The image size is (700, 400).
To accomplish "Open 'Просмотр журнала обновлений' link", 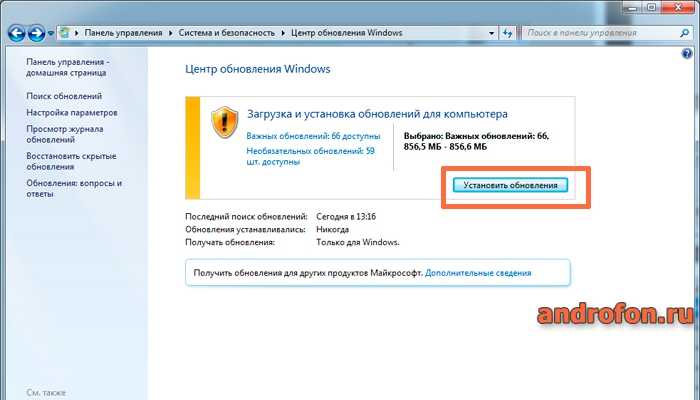I will click(x=65, y=134).
